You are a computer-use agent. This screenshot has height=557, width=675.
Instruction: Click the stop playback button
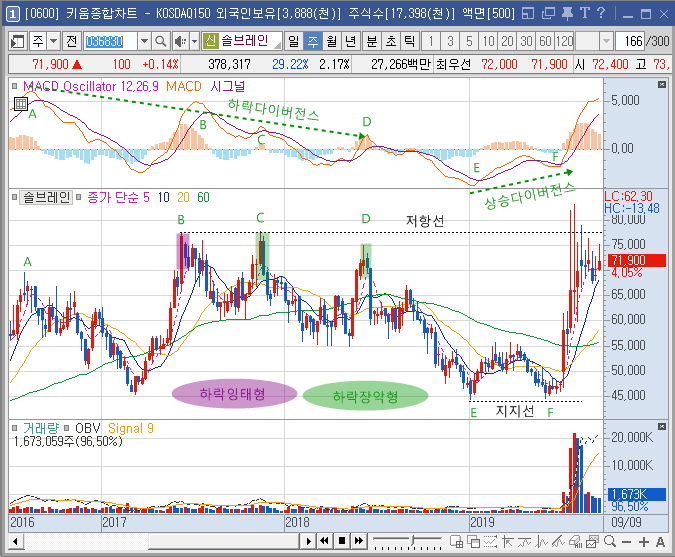tap(342, 541)
